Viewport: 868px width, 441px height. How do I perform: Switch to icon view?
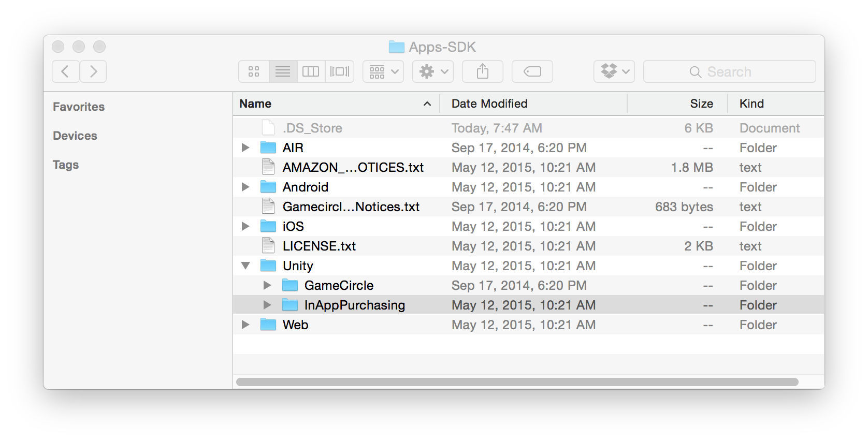tap(254, 71)
